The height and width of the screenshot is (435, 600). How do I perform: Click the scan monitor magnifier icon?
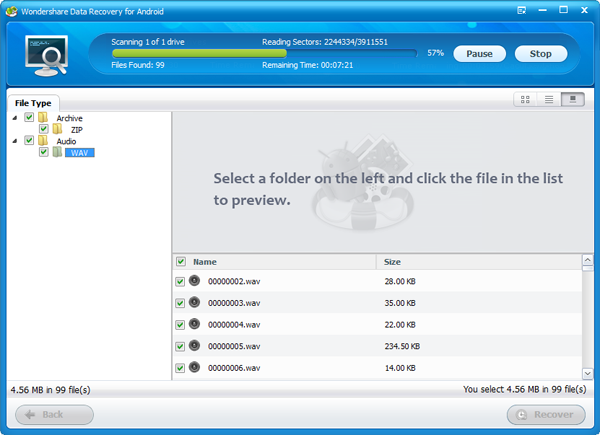click(x=47, y=55)
